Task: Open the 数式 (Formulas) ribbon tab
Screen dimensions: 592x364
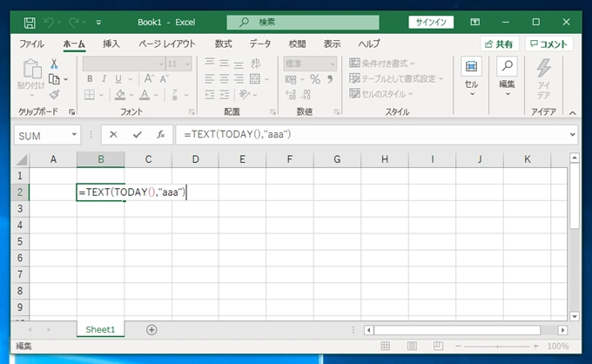Action: coord(224,44)
